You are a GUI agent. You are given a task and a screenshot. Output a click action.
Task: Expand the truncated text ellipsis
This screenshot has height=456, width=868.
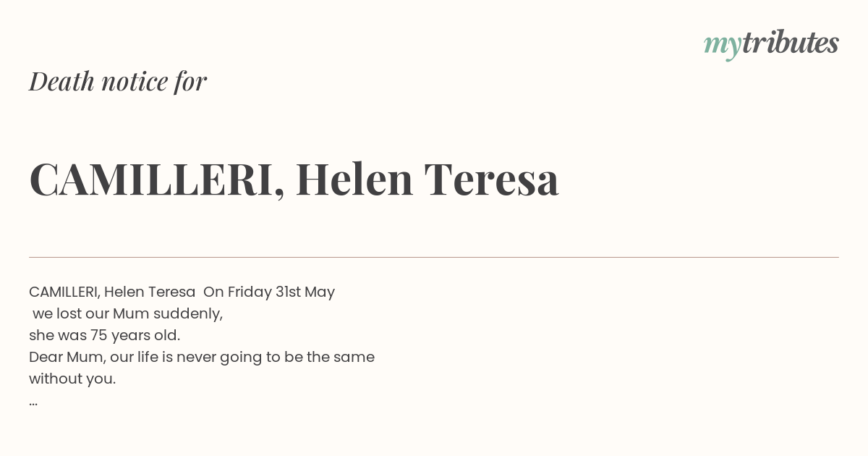[x=33, y=403]
